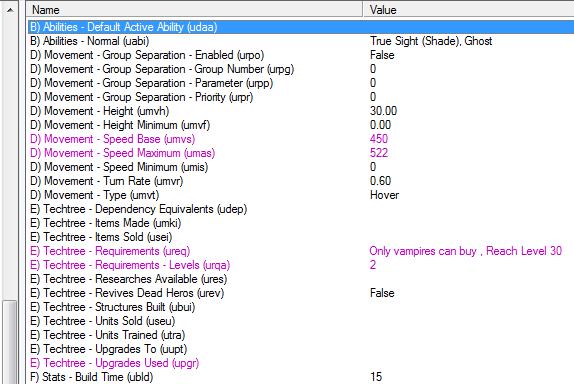Select Techtree - Researches Available (ures) row

[x=301, y=279]
